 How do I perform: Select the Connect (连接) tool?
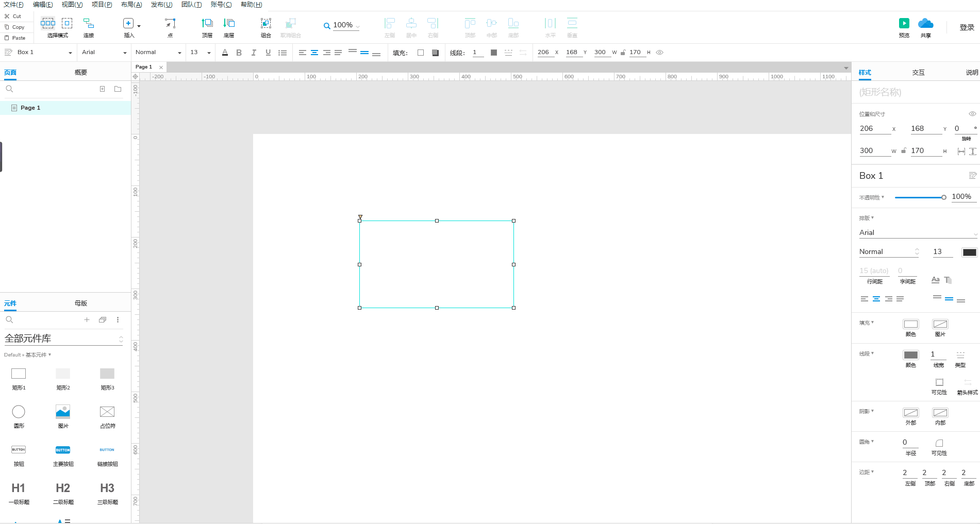pos(89,24)
